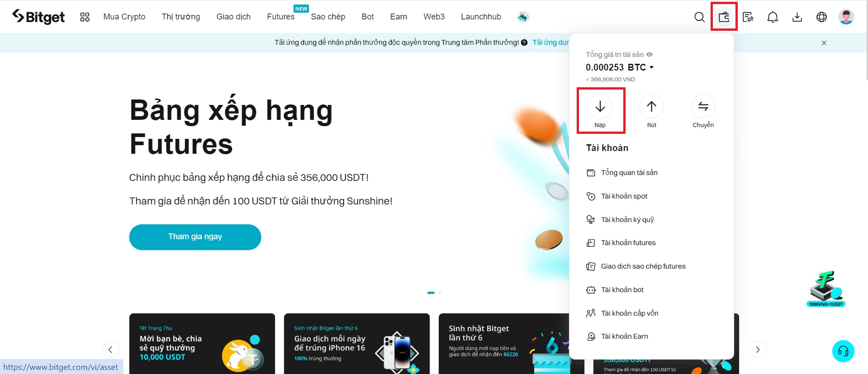Click the Tham gia ngay button
This screenshot has height=374, width=868.
(x=195, y=237)
